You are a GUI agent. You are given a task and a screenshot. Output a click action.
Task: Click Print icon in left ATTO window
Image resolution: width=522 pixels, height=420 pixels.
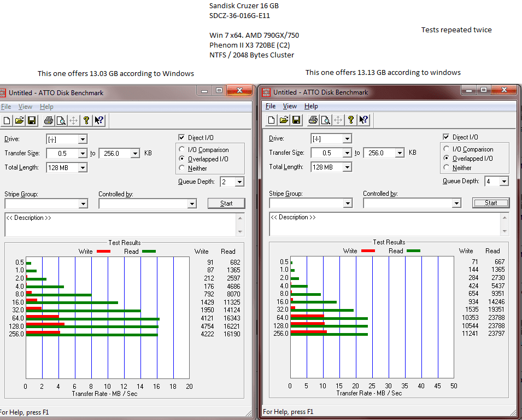click(49, 120)
